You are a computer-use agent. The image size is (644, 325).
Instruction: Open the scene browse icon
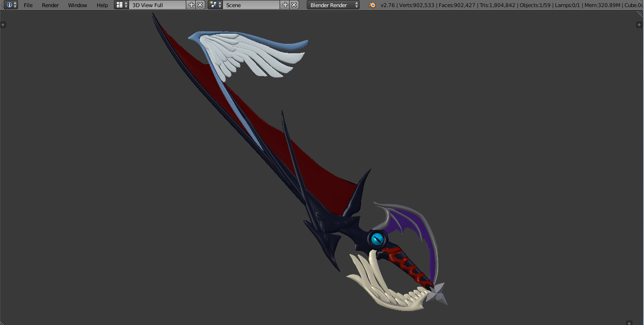point(215,5)
